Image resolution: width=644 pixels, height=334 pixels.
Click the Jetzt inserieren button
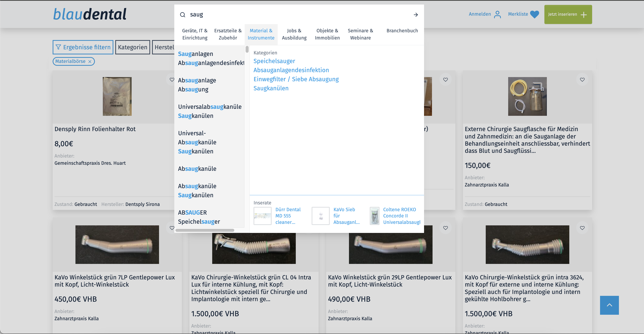(x=568, y=15)
